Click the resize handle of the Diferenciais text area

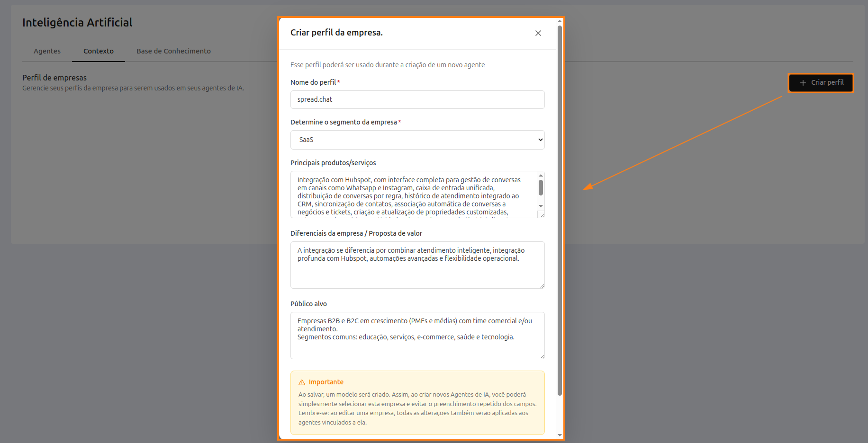click(x=542, y=285)
